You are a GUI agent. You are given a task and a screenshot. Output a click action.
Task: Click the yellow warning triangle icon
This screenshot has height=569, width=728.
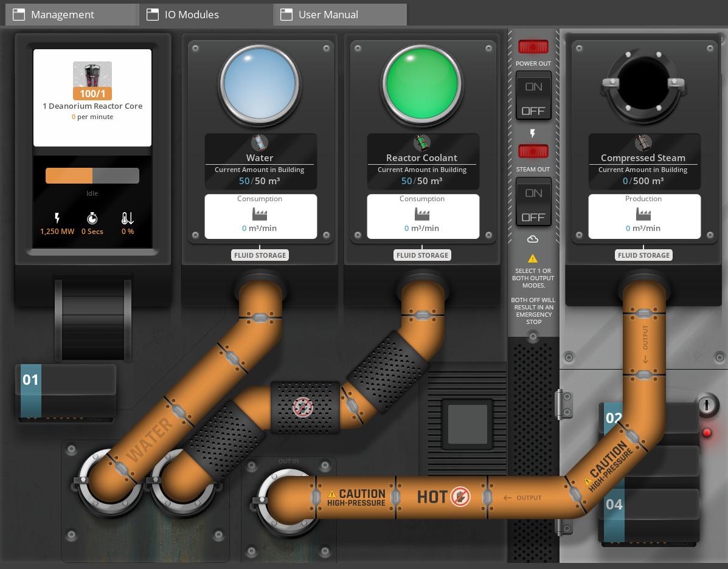point(533,258)
